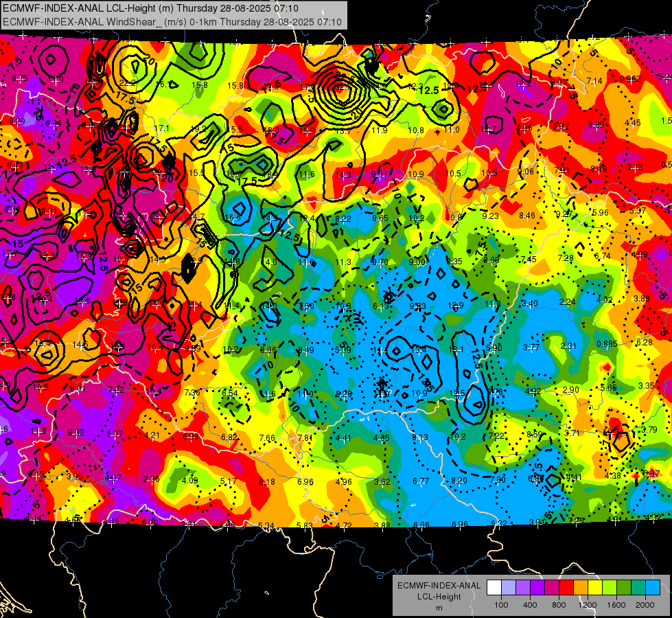This screenshot has width=672, height=618.
Task: Click the 5.66 grid value
Action: pyautogui.click(x=608, y=388)
